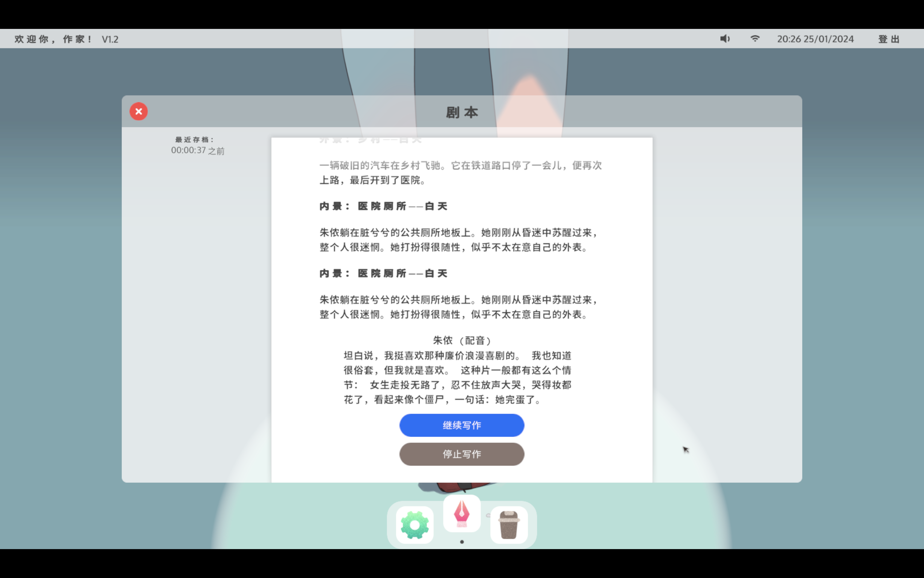924x578 pixels.
Task: Open the trash bin dock icon
Action: (509, 525)
